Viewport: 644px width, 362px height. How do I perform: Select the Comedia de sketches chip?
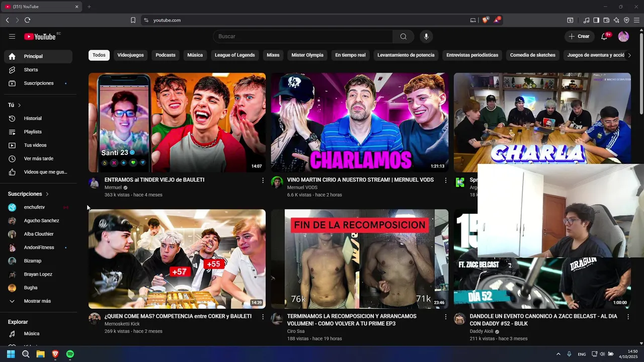(x=532, y=55)
